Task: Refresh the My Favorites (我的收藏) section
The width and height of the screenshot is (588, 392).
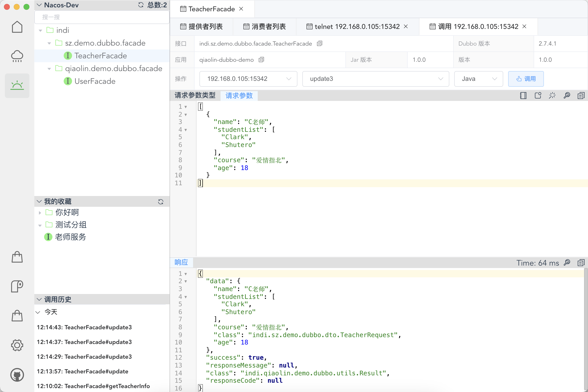Action: click(160, 201)
